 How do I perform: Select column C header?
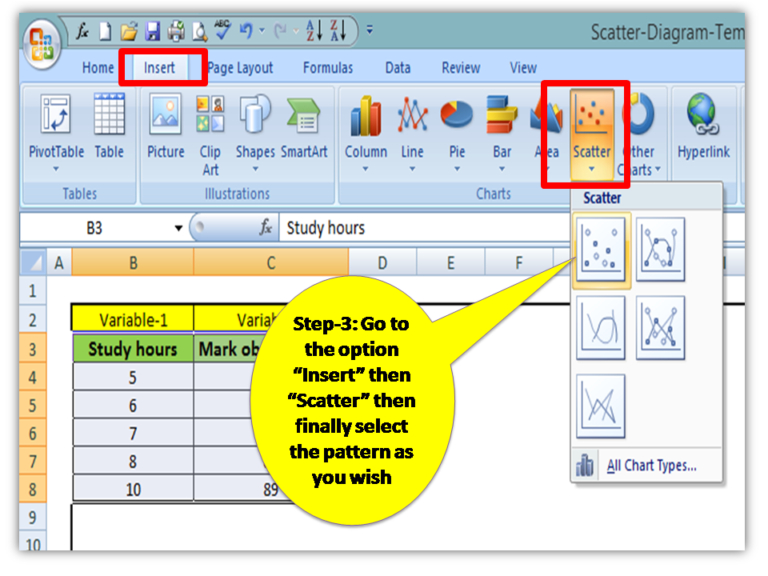pyautogui.click(x=271, y=263)
